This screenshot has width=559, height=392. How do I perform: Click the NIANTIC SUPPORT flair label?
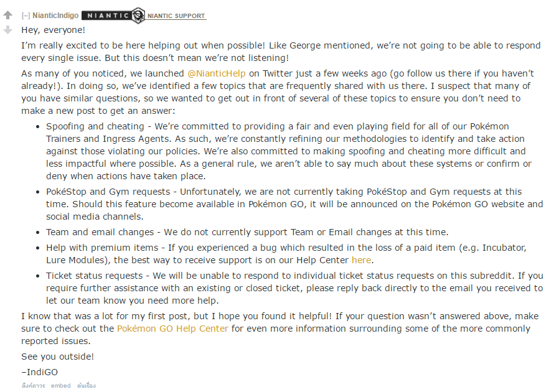point(176,16)
